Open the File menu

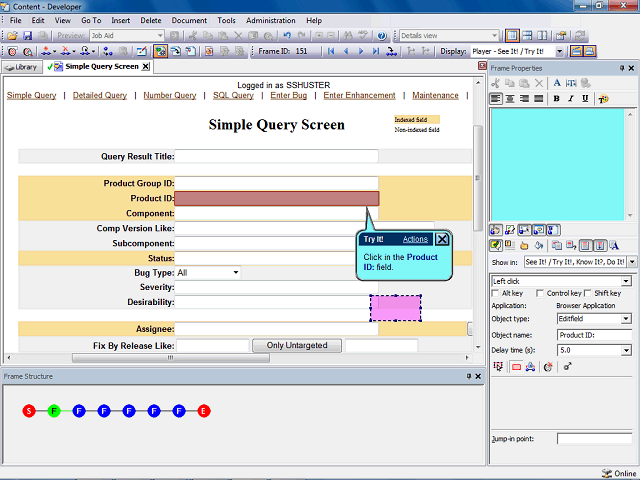pyautogui.click(x=16, y=20)
